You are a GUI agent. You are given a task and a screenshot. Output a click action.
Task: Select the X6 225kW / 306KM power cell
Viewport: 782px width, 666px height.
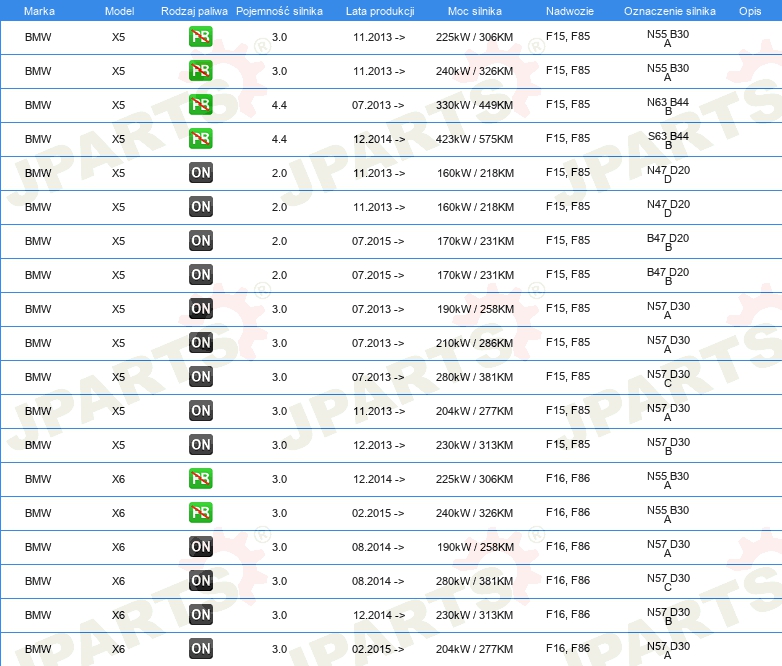474,479
